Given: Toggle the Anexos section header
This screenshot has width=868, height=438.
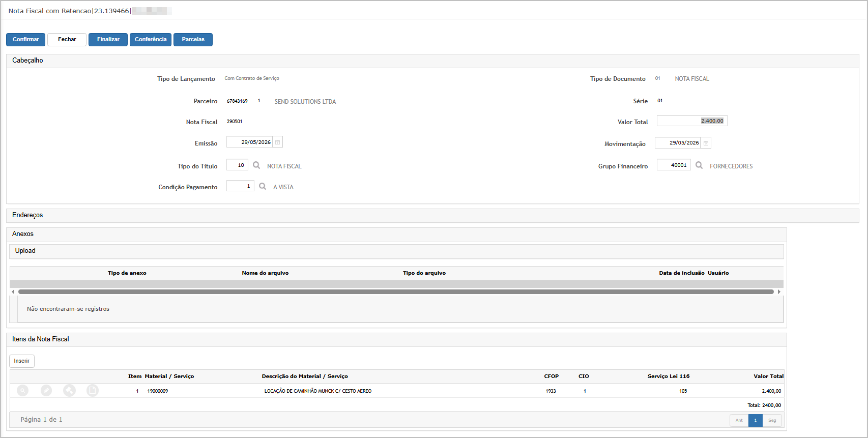Looking at the screenshot, I should (x=397, y=235).
